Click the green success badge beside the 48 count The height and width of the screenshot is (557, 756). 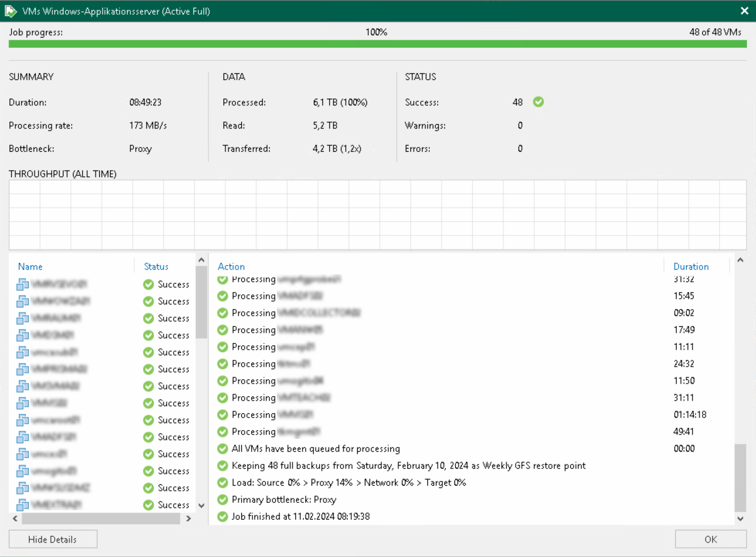(538, 102)
